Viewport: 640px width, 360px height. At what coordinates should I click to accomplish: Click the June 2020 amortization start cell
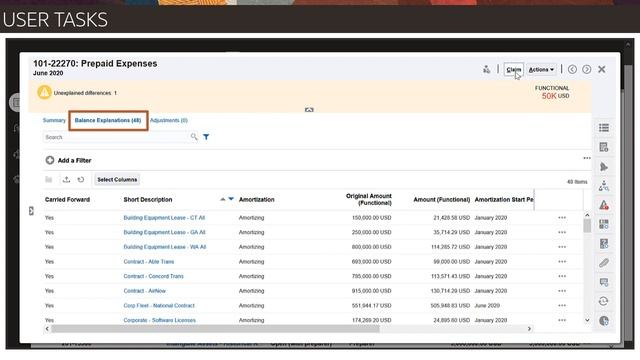click(x=487, y=306)
